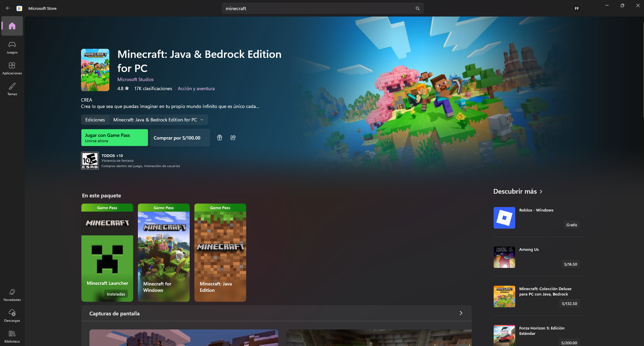The height and width of the screenshot is (346, 644).
Task: Click the En este paquete heading
Action: [101, 196]
